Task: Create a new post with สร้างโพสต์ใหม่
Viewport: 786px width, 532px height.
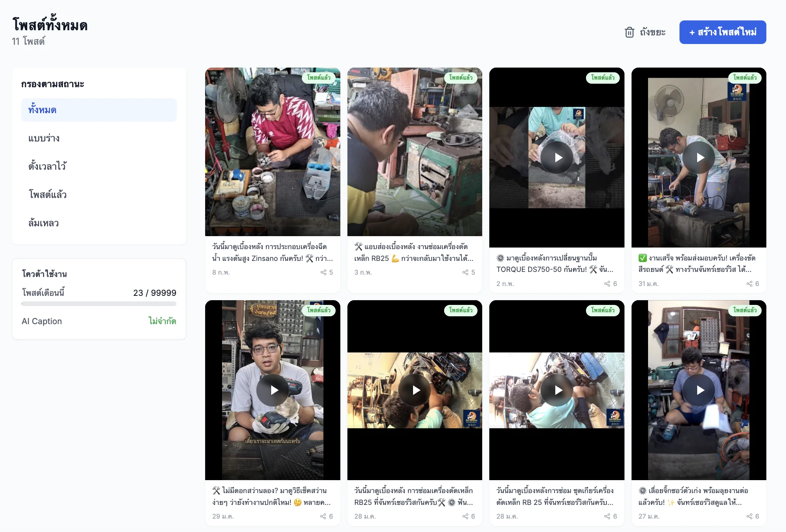Action: pyautogui.click(x=722, y=32)
